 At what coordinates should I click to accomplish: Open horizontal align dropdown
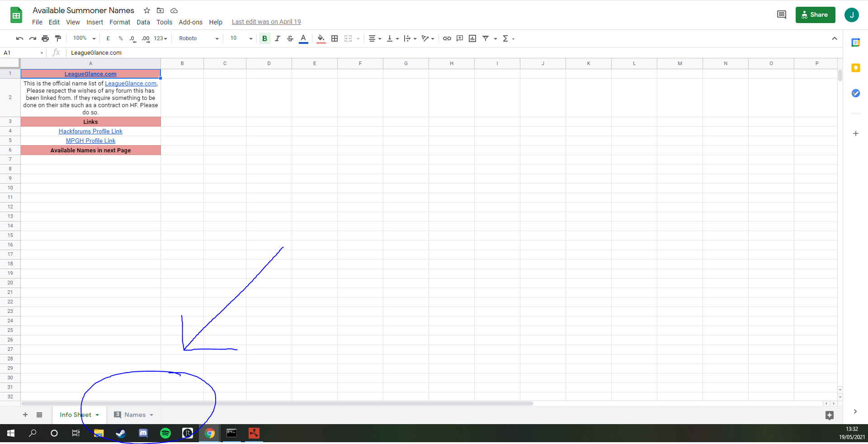pyautogui.click(x=375, y=38)
